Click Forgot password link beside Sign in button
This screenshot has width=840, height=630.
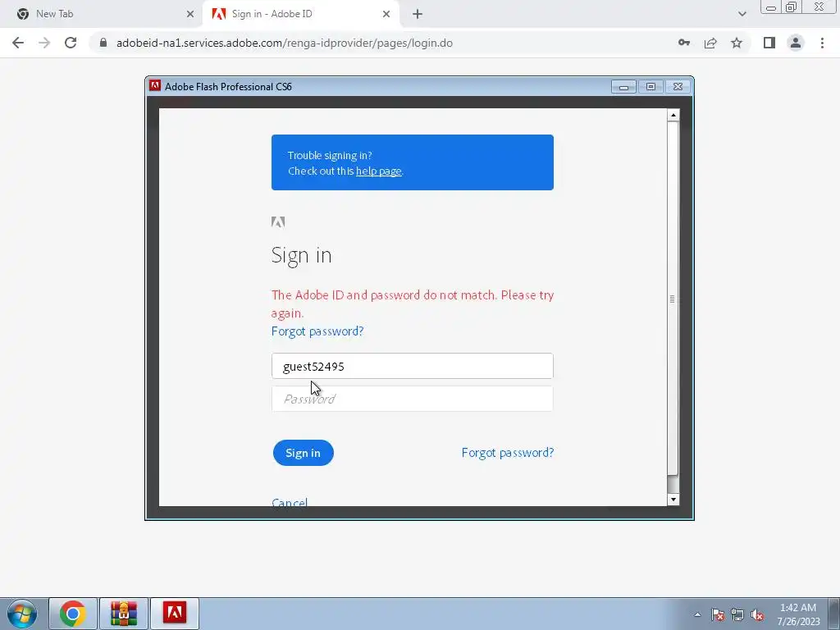(507, 453)
